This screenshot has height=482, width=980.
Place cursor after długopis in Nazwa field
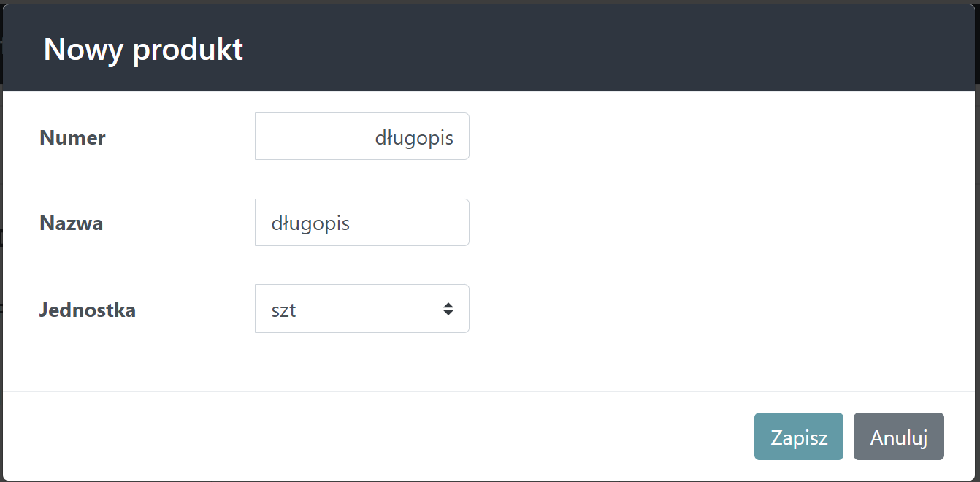pos(353,223)
